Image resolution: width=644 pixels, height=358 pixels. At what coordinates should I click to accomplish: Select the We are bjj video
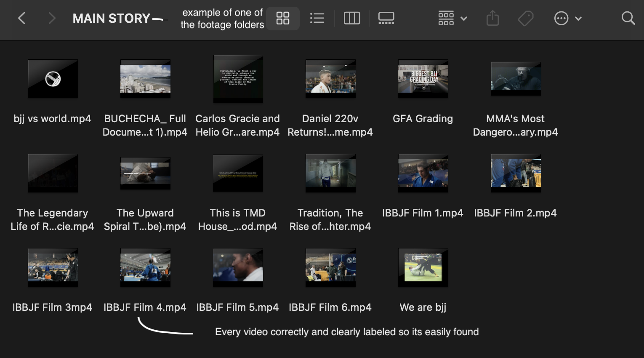coord(423,267)
